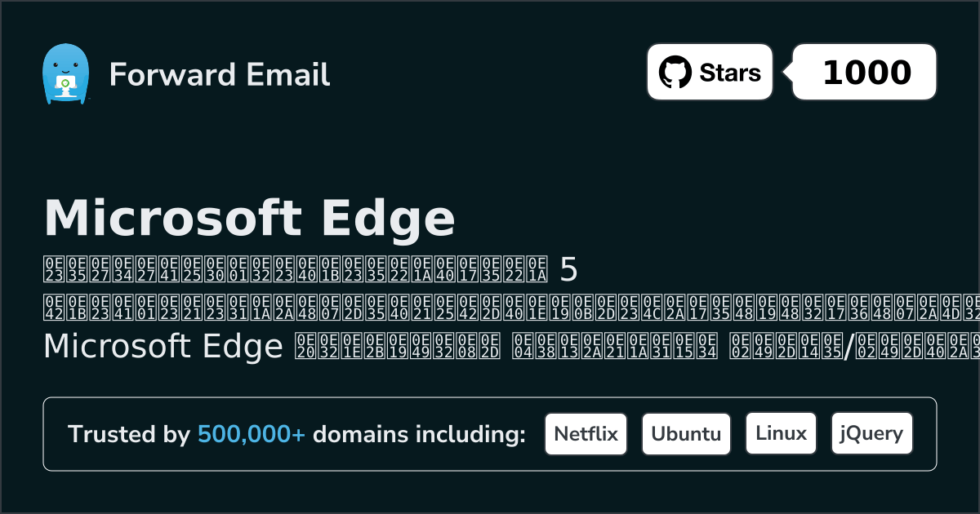Image resolution: width=980 pixels, height=514 pixels.
Task: Click the first subtitle line of boxed glyphs
Action: pyautogui.click(x=294, y=267)
